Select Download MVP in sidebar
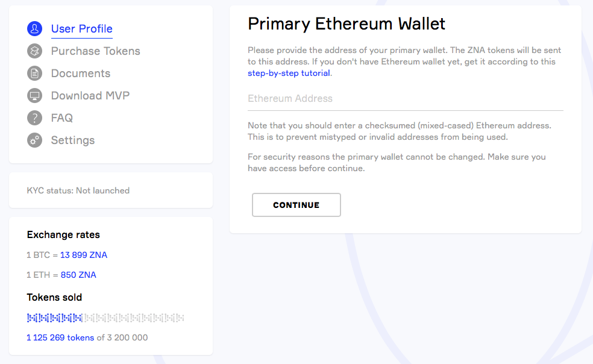 click(90, 96)
